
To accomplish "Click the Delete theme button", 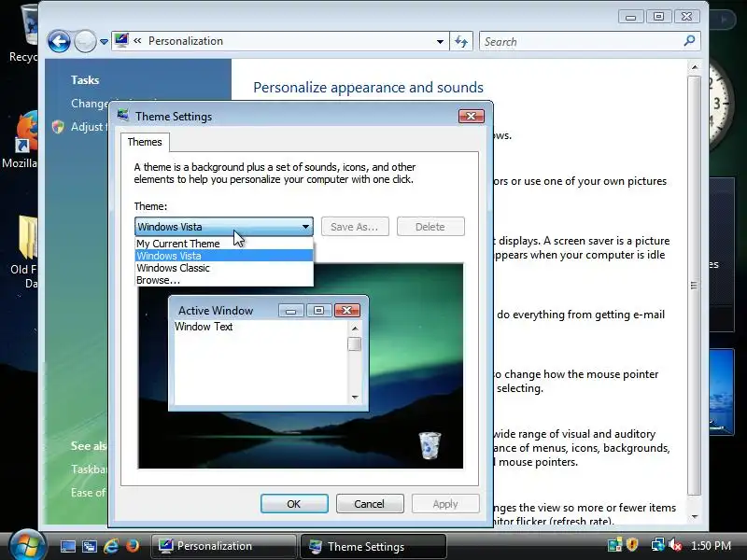I will pyautogui.click(x=430, y=227).
